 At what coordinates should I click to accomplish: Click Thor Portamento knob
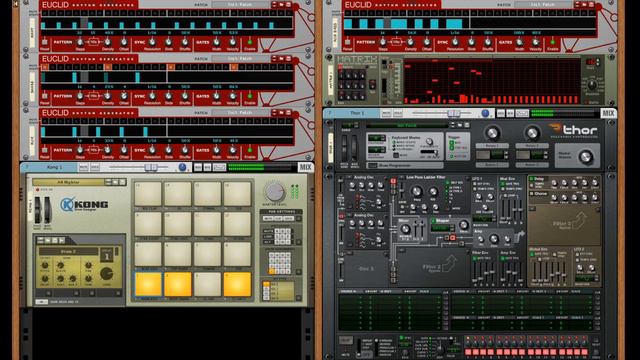tap(429, 142)
